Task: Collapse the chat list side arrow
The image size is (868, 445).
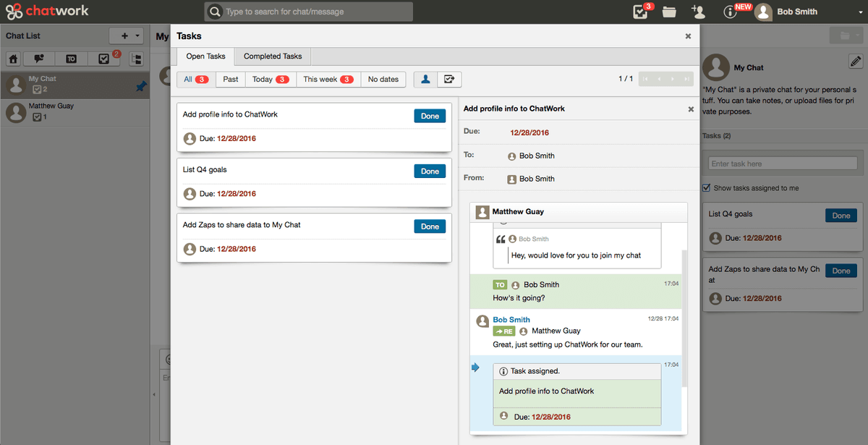Action: pos(153,394)
